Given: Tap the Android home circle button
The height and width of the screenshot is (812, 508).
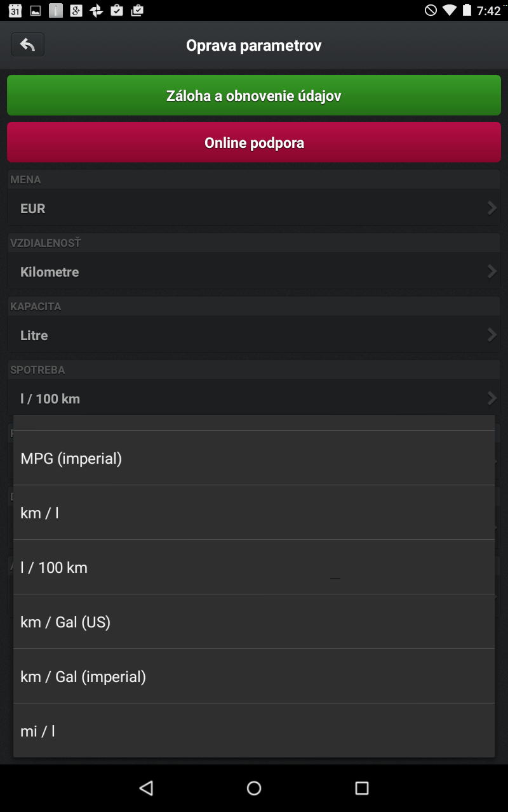Looking at the screenshot, I should pos(254,788).
